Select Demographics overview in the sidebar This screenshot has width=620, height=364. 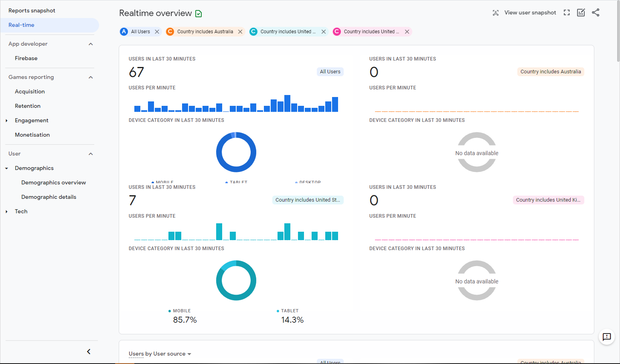(53, 182)
